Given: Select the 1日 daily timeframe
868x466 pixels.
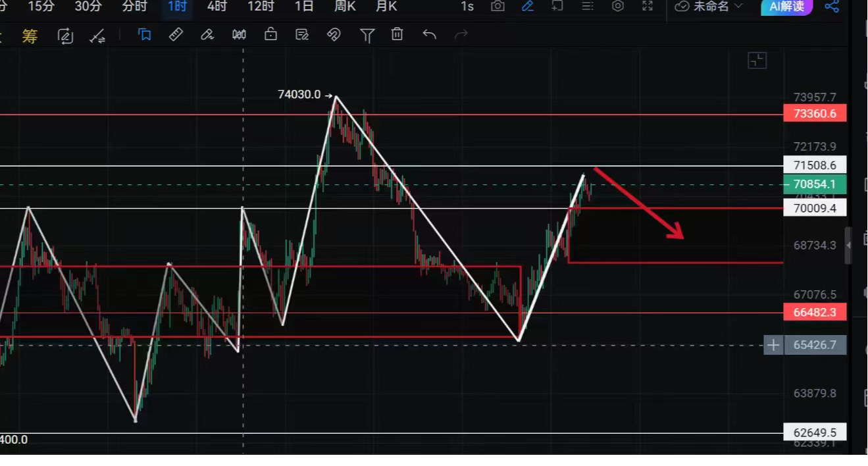Looking at the screenshot, I should [x=304, y=7].
